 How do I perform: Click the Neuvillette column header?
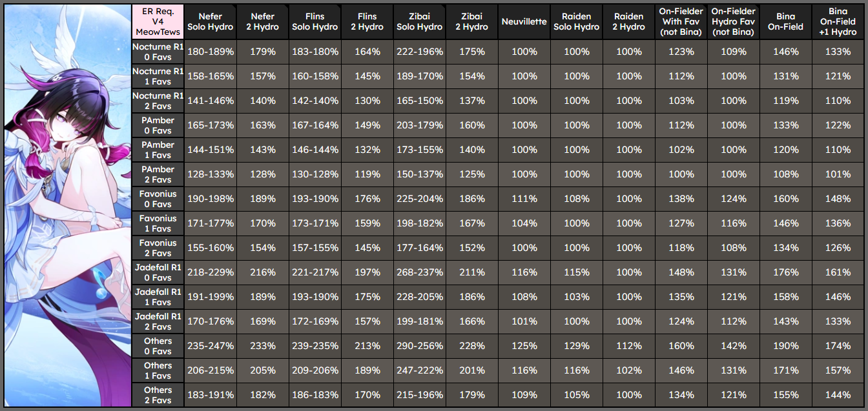pos(524,22)
